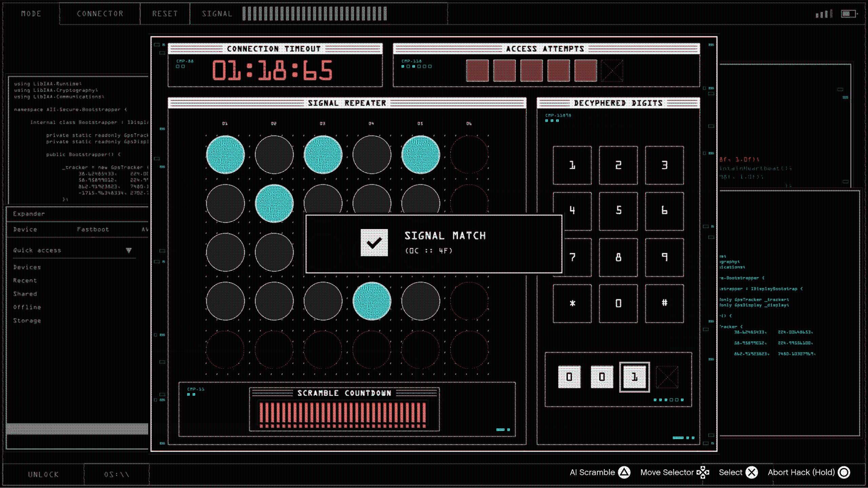Click keypad digit 4
This screenshot has height=488, width=868.
tap(572, 211)
